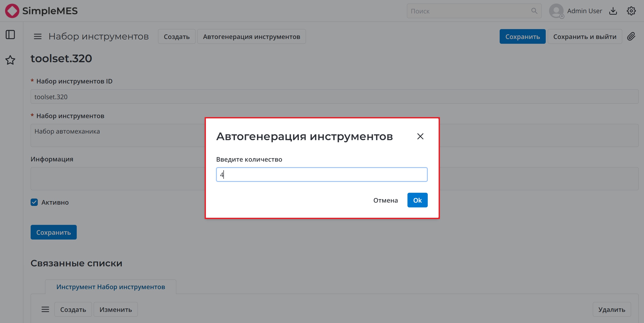The width and height of the screenshot is (644, 323).
Task: Mark this page as favorite with the star
Action: (x=10, y=60)
